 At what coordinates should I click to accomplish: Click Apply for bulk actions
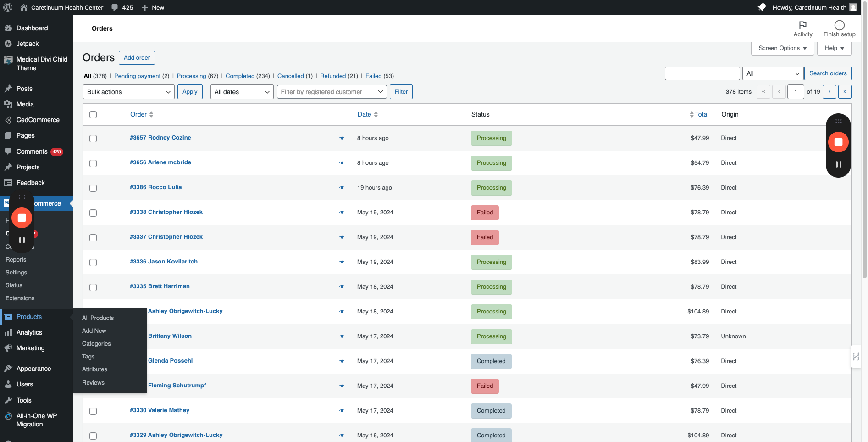tap(190, 92)
